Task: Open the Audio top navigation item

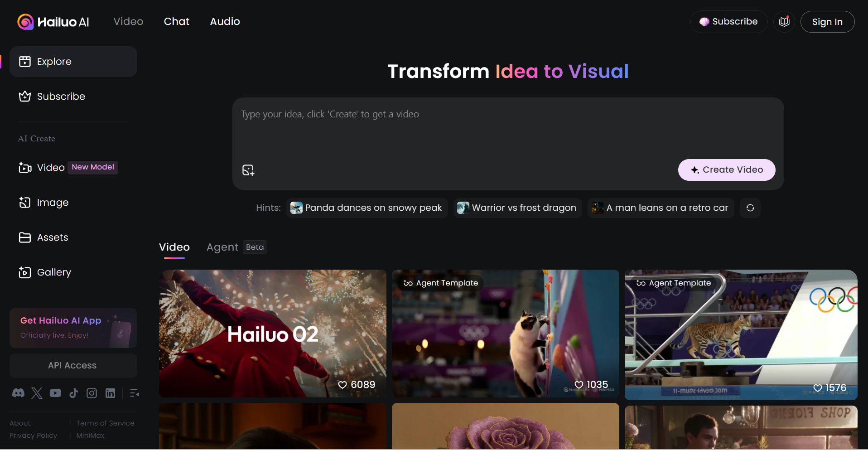Action: pos(225,21)
